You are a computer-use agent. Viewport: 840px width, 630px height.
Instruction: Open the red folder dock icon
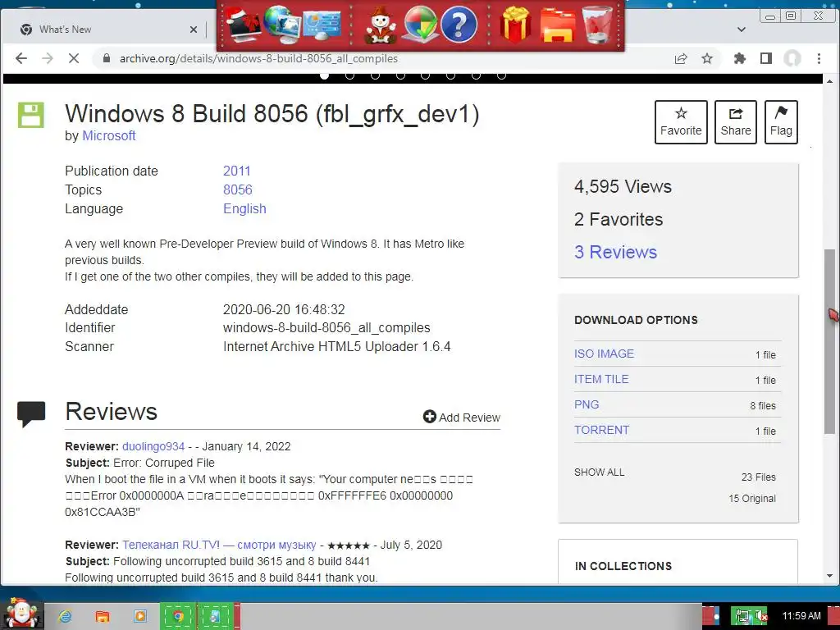pyautogui.click(x=558, y=25)
